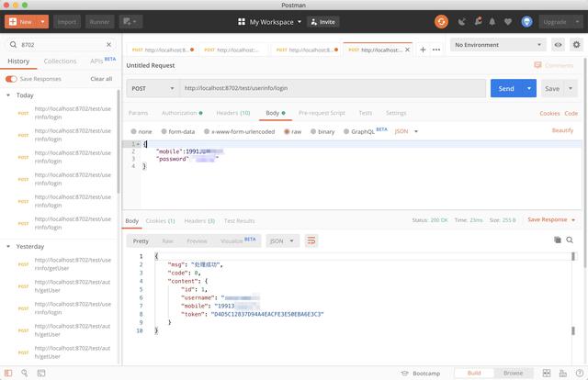Viewport: 588px width, 380px height.
Task: Click the blue Send button
Action: click(506, 88)
